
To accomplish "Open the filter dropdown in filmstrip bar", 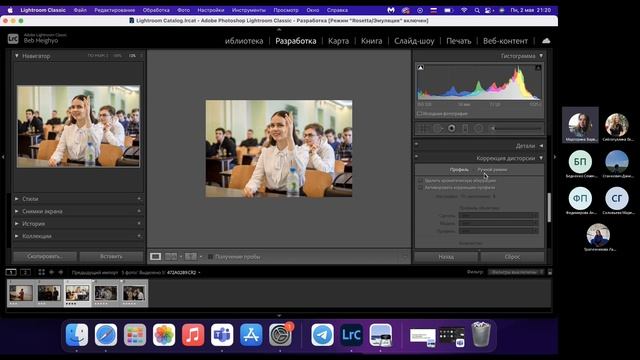I will click(x=516, y=272).
